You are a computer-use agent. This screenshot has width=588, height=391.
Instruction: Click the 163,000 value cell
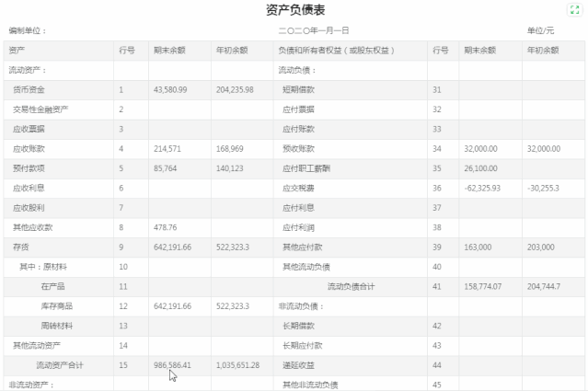[x=478, y=247]
